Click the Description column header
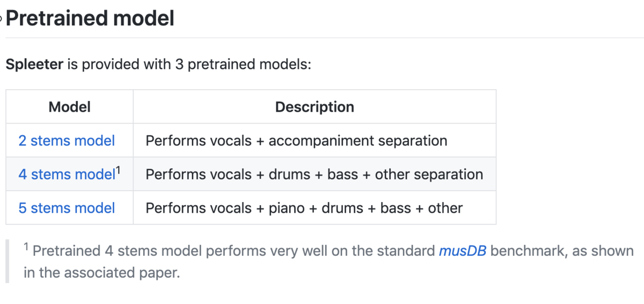This screenshot has height=304, width=644. (314, 107)
